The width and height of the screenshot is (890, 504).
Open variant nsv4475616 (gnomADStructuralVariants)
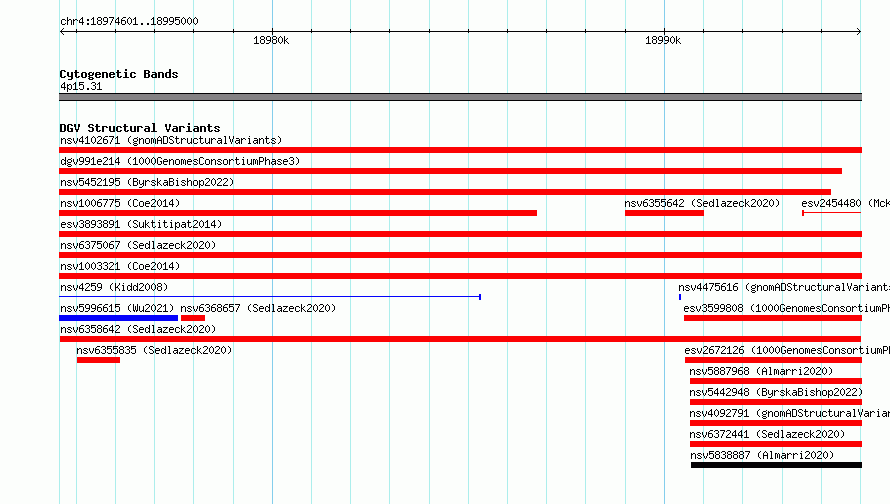tap(784, 287)
